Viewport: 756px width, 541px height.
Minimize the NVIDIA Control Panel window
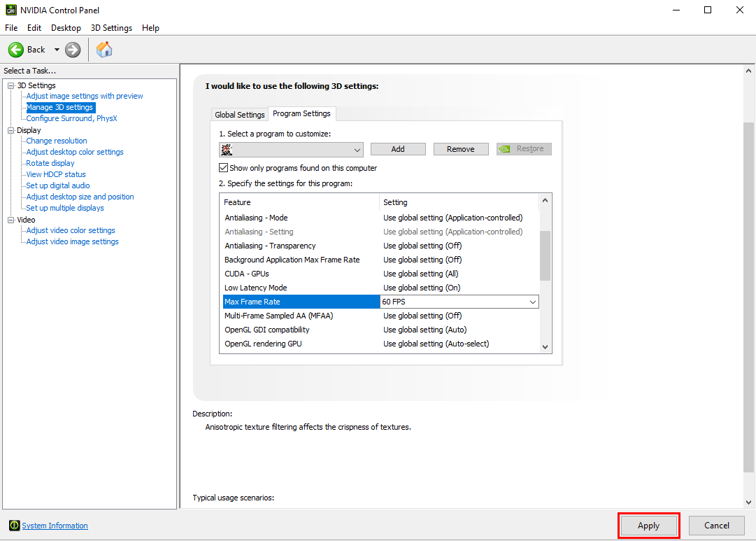(676, 10)
